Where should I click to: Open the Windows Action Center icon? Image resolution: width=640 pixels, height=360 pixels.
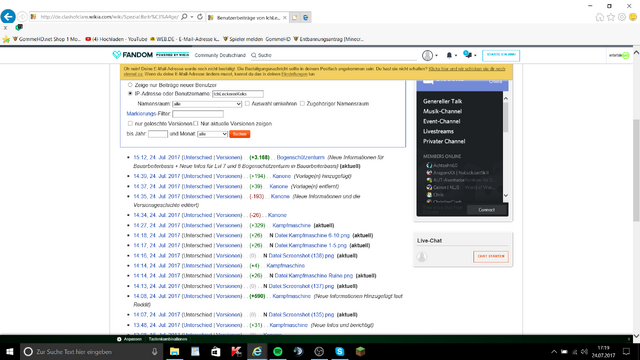627,351
